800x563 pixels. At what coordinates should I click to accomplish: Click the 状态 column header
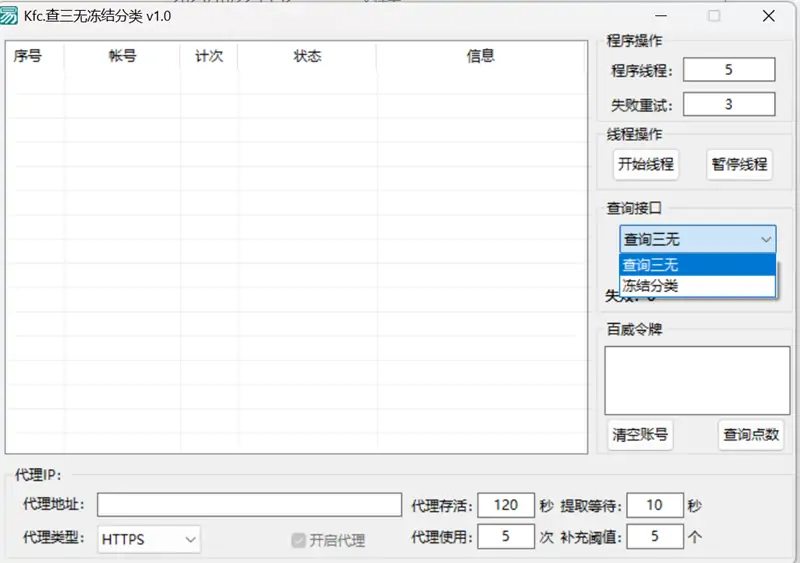[307, 57]
